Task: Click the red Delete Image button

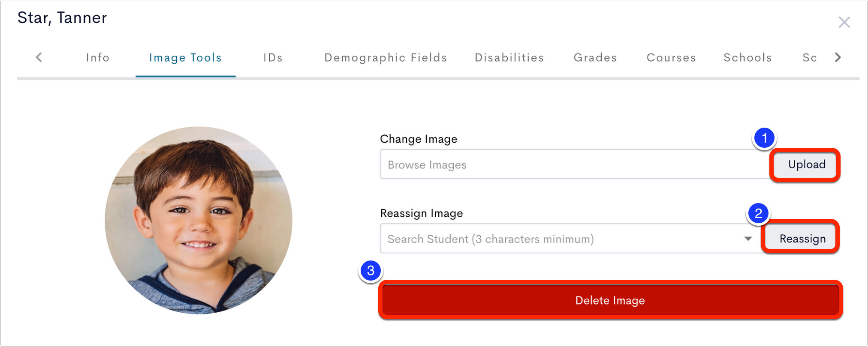Action: [x=610, y=300]
